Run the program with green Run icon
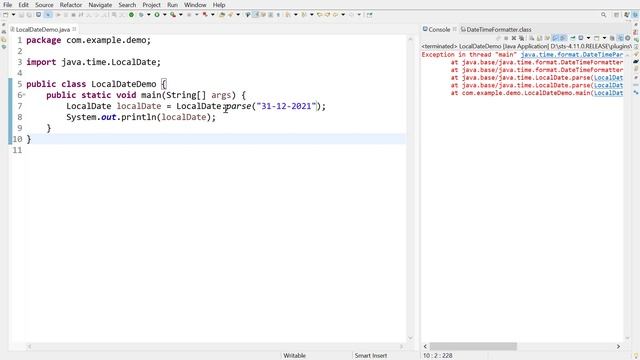 (157, 15)
